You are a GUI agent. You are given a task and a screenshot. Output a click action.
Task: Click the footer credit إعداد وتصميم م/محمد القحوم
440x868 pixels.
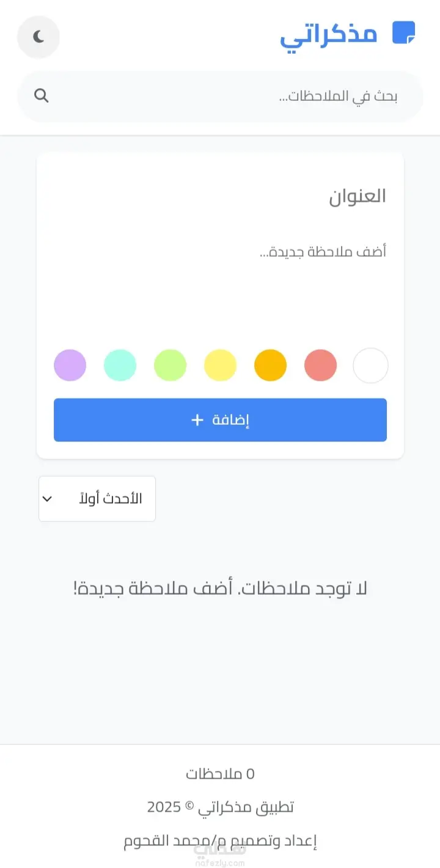tap(220, 841)
